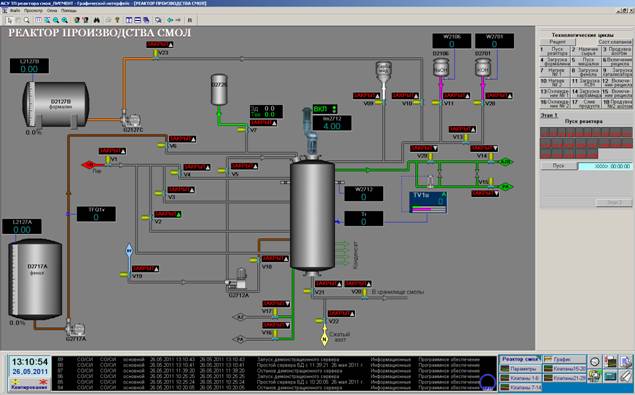Expand the V16 valve status indicator

pos(276,325)
